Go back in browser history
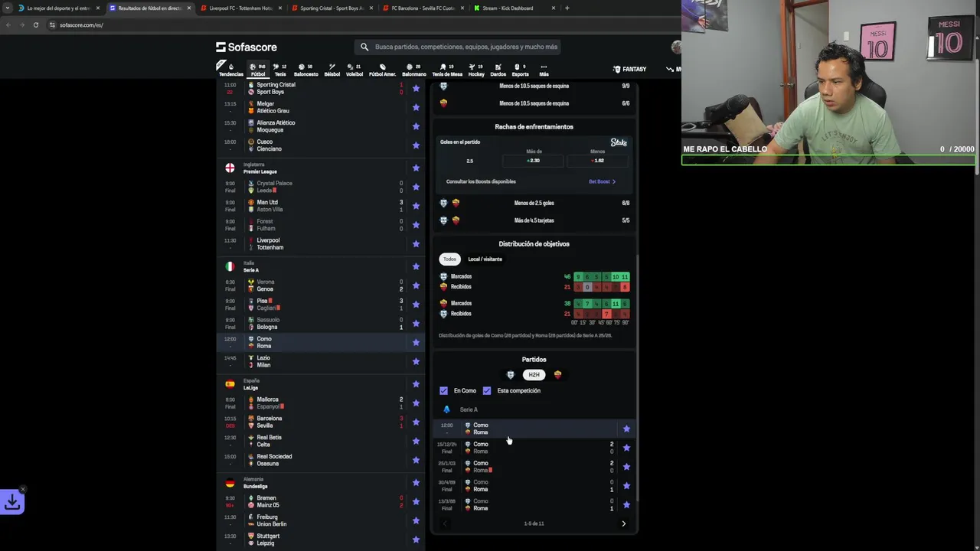The width and height of the screenshot is (980, 551). point(8,24)
